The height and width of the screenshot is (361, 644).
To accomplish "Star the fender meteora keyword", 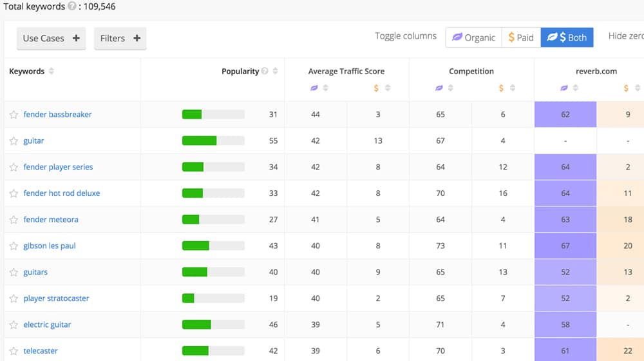I will click(14, 220).
